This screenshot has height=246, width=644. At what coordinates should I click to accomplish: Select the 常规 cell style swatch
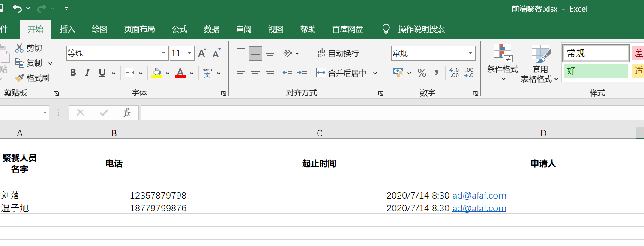596,53
